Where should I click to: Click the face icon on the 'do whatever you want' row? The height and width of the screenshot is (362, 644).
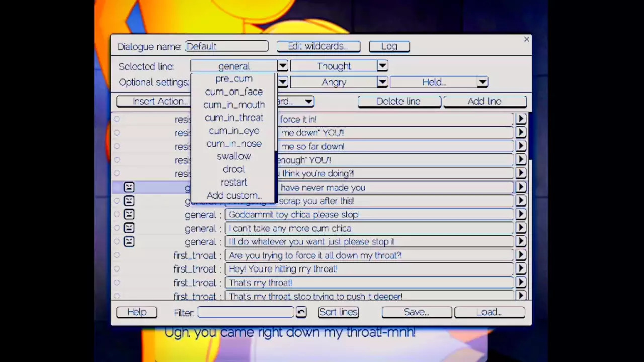tap(129, 242)
